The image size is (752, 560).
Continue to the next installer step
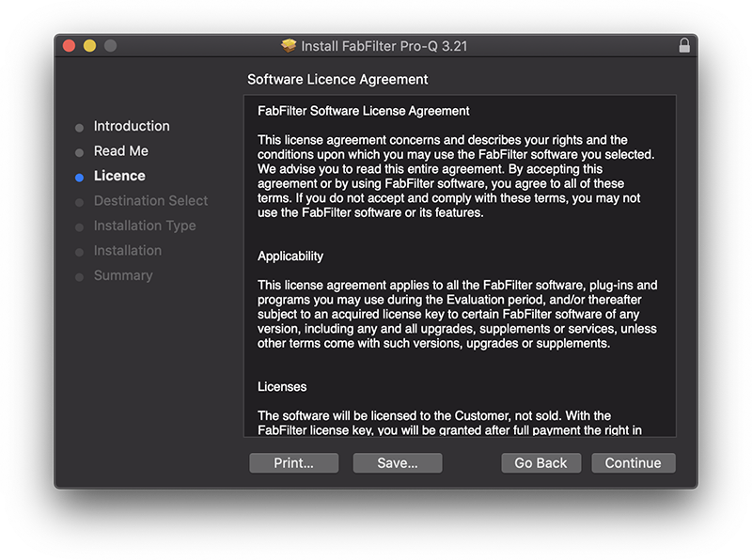pos(633,462)
